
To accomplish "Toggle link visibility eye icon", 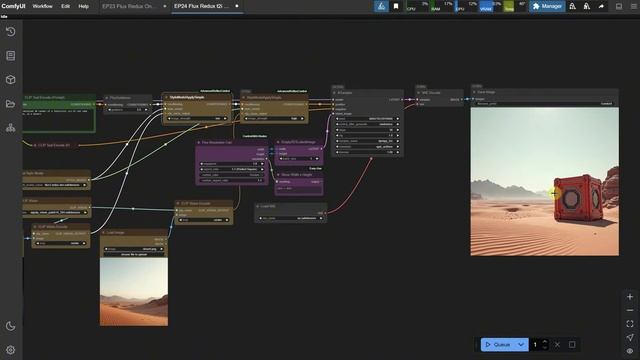I will coord(630,351).
